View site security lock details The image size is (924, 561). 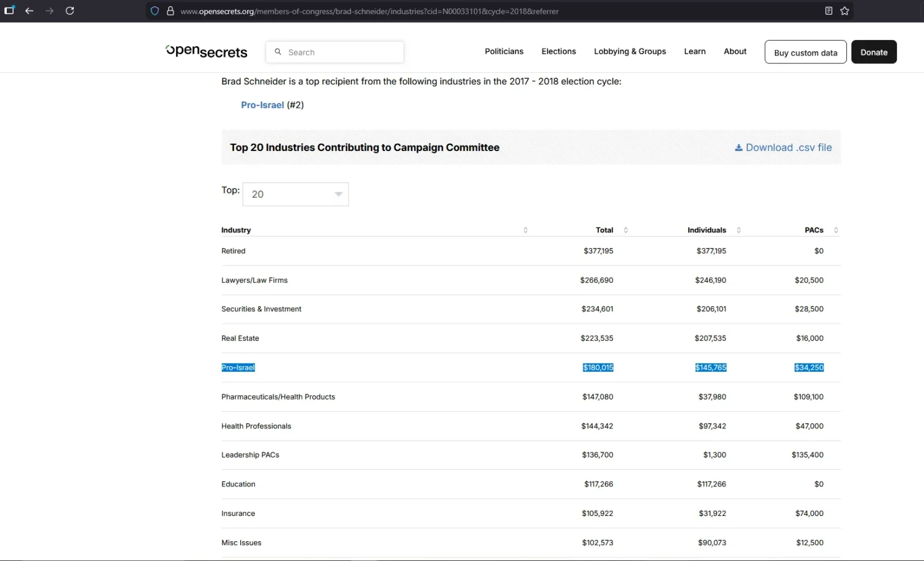pyautogui.click(x=171, y=11)
